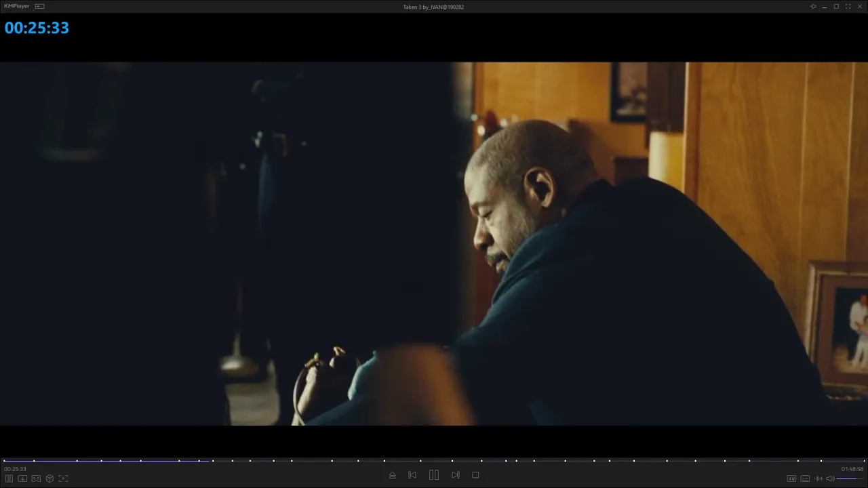
Task: Toggle HW hardware acceleration icon
Action: tap(791, 479)
